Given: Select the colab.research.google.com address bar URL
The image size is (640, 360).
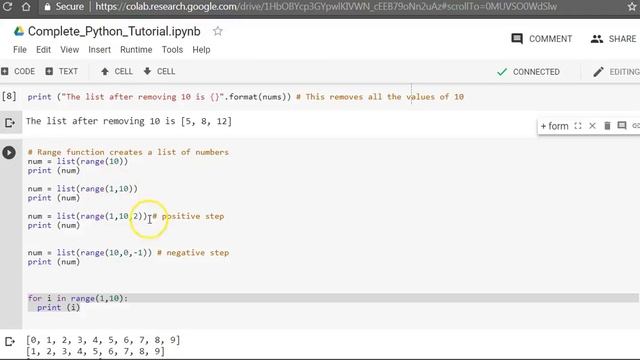Looking at the screenshot, I should 326,7.
